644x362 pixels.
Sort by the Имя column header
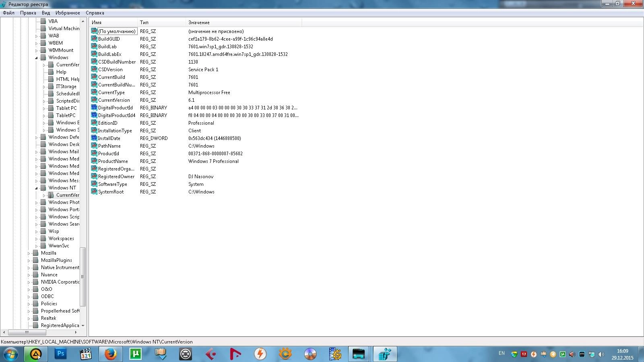pos(113,23)
